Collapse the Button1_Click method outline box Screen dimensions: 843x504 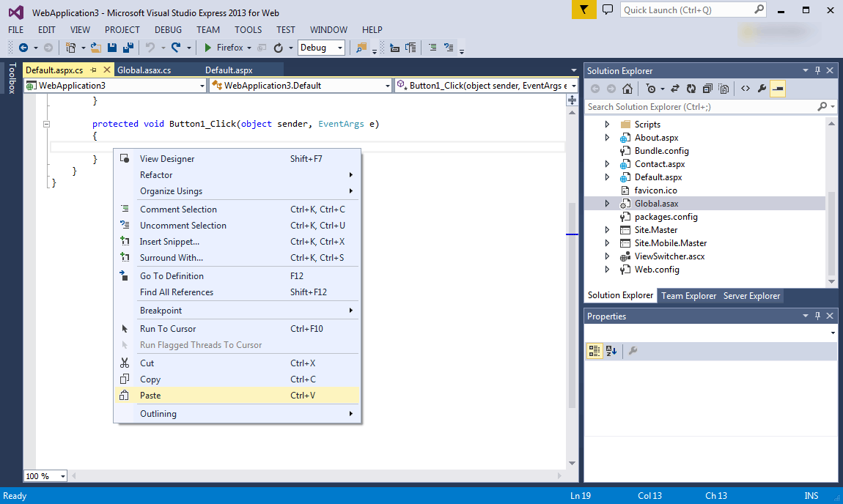point(47,124)
